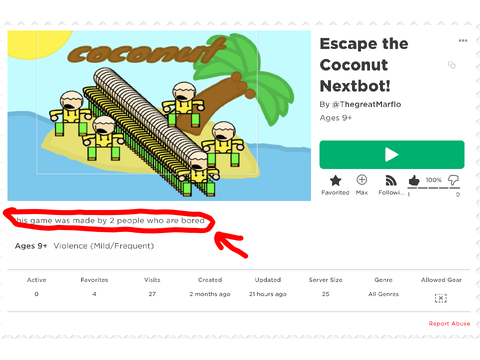Click the coconut game thumbnail image
This screenshot has height=360, width=480.
point(159,116)
